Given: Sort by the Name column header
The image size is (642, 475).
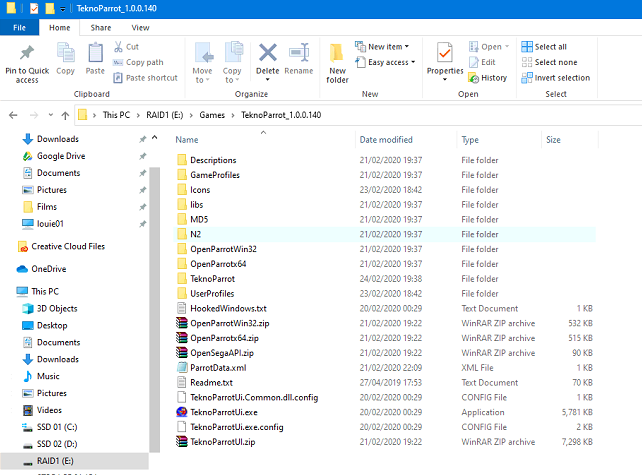Looking at the screenshot, I should pos(187,140).
